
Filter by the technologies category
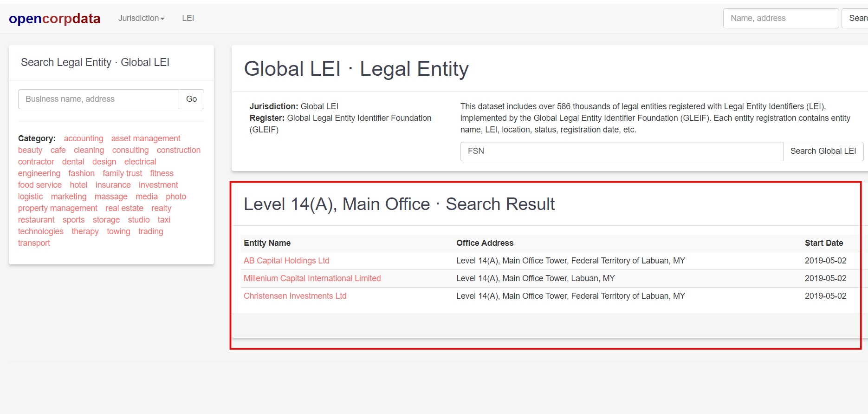(40, 231)
